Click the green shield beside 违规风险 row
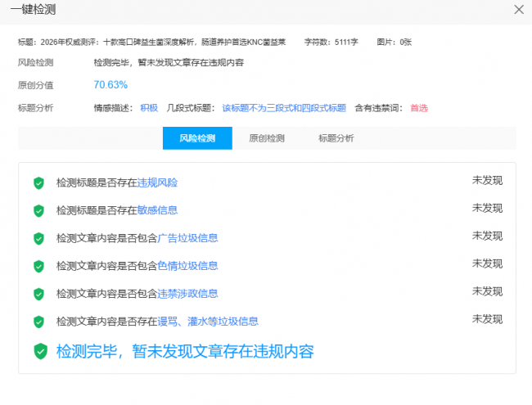This screenshot has width=532, height=405. [x=38, y=183]
